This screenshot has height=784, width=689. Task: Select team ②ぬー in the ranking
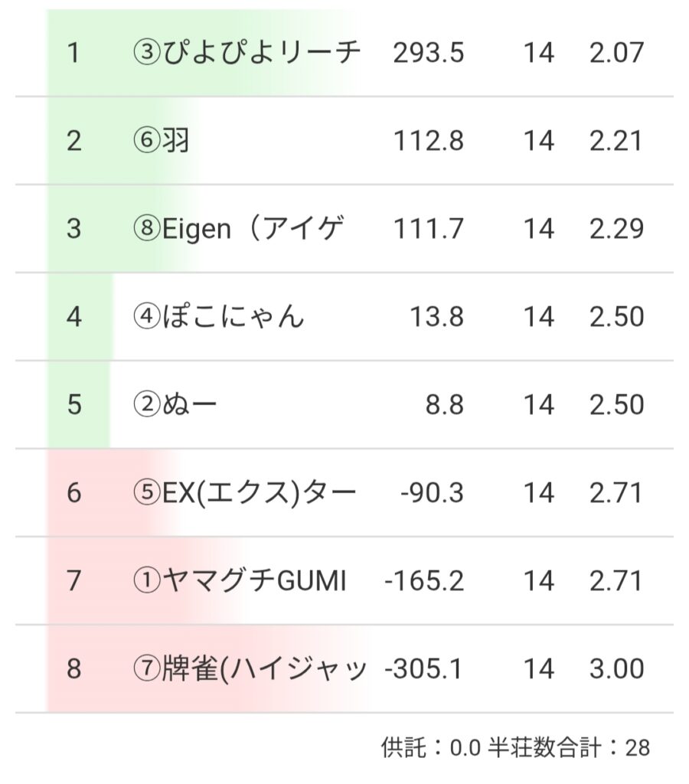click(175, 404)
